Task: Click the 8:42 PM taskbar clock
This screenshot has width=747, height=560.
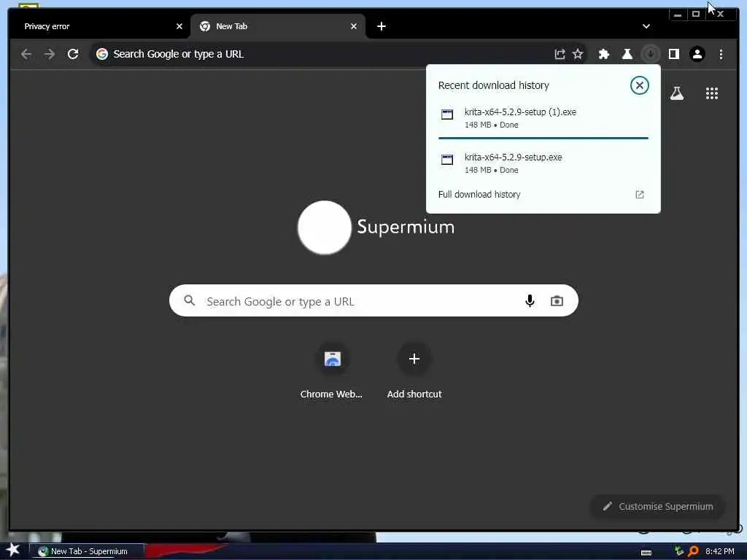Action: [x=720, y=551]
